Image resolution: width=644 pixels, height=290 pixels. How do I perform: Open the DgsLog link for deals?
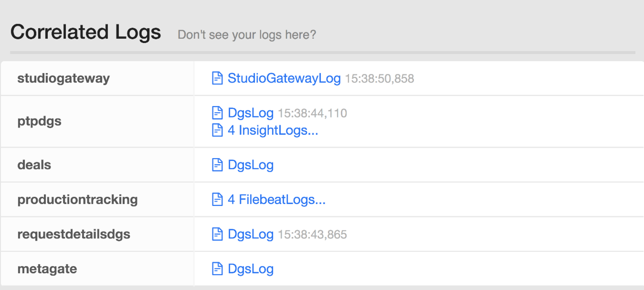point(250,165)
